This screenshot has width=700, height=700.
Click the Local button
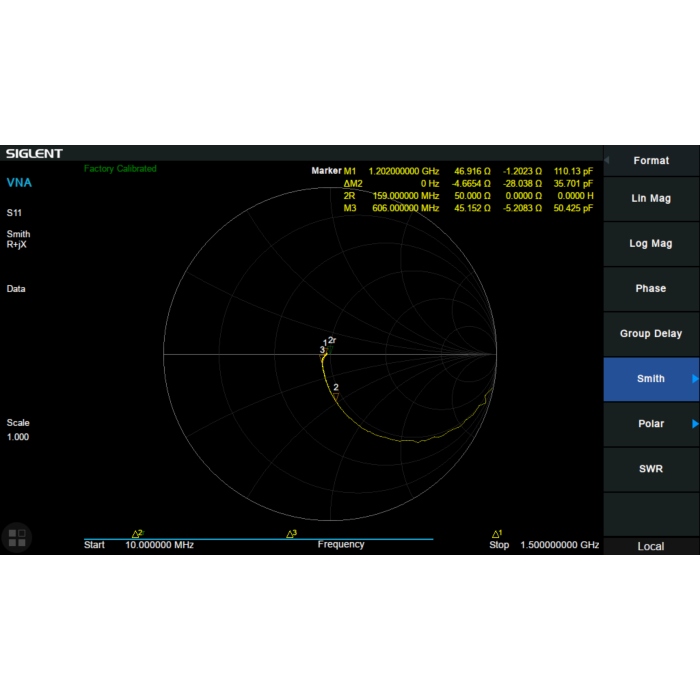(651, 546)
